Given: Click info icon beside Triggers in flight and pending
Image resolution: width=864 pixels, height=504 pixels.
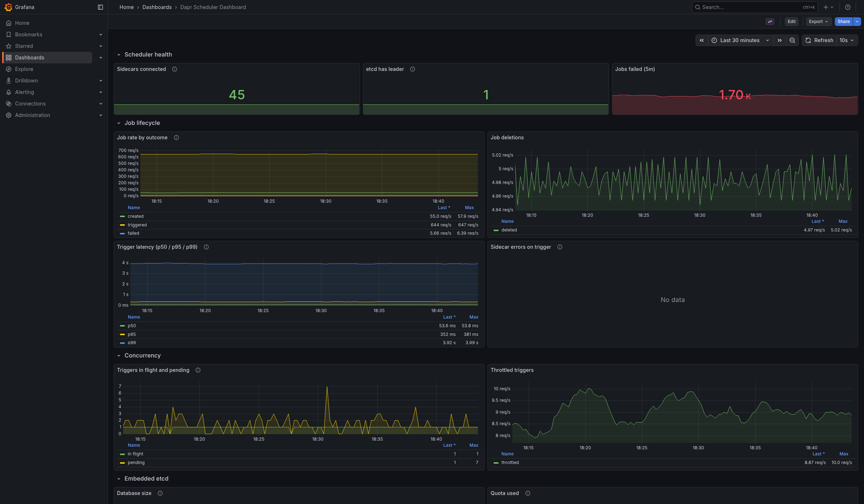Looking at the screenshot, I should tap(198, 370).
